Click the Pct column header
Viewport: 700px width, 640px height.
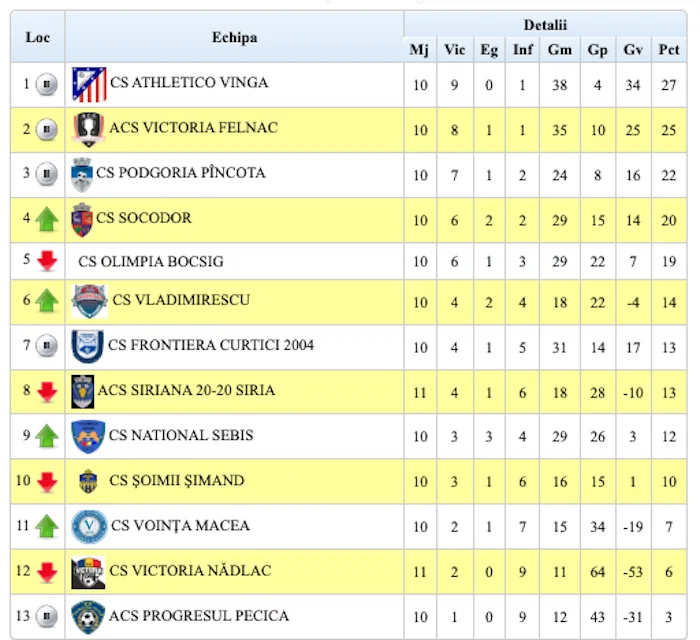coord(668,50)
